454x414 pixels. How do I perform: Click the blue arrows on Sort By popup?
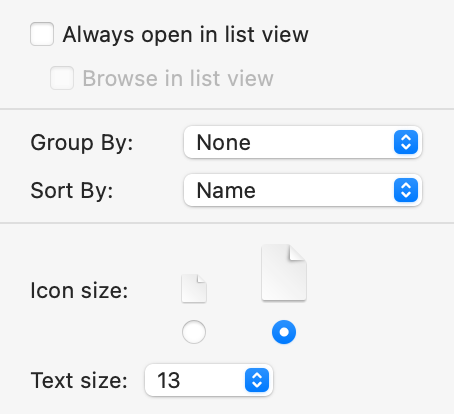tap(406, 190)
